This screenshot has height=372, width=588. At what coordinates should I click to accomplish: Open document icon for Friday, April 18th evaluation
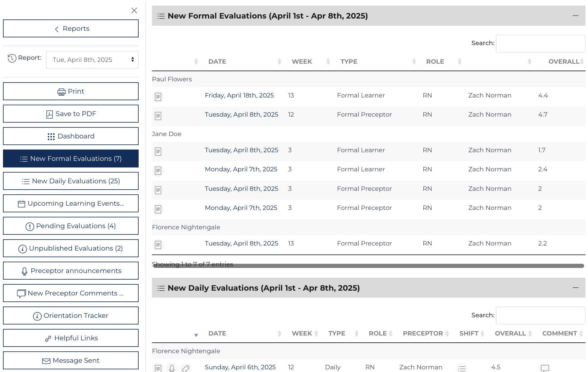coord(158,97)
